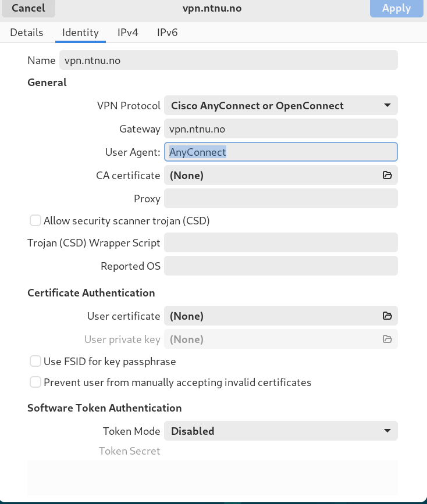This screenshot has height=504, width=427.
Task: Focus the Reported OS field
Action: tap(281, 266)
